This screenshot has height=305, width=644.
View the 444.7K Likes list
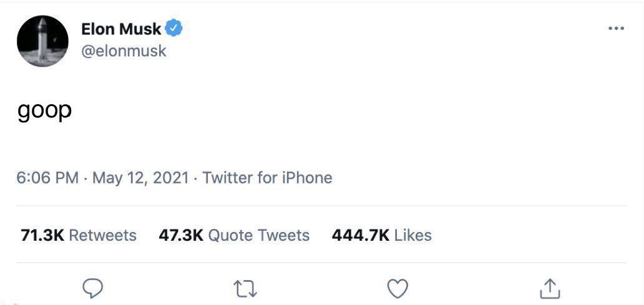point(381,235)
